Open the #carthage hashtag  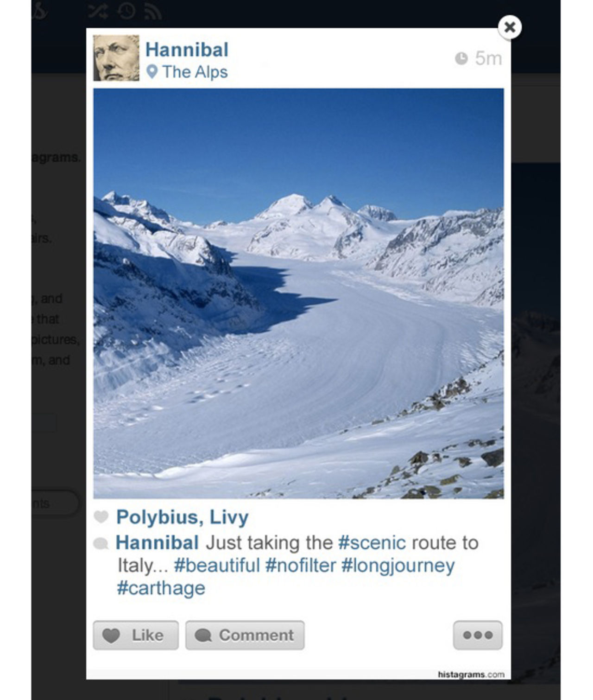161,588
